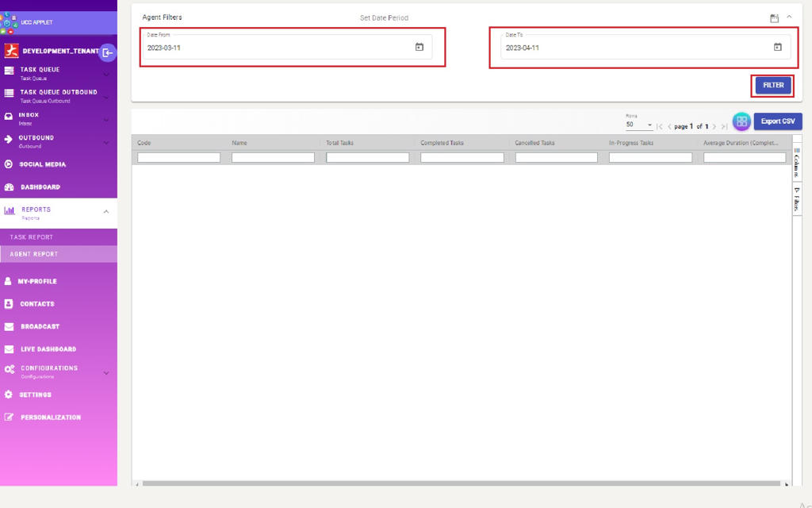The width and height of the screenshot is (812, 508).
Task: Expand the Task Queue sidebar menu
Action: [x=106, y=75]
